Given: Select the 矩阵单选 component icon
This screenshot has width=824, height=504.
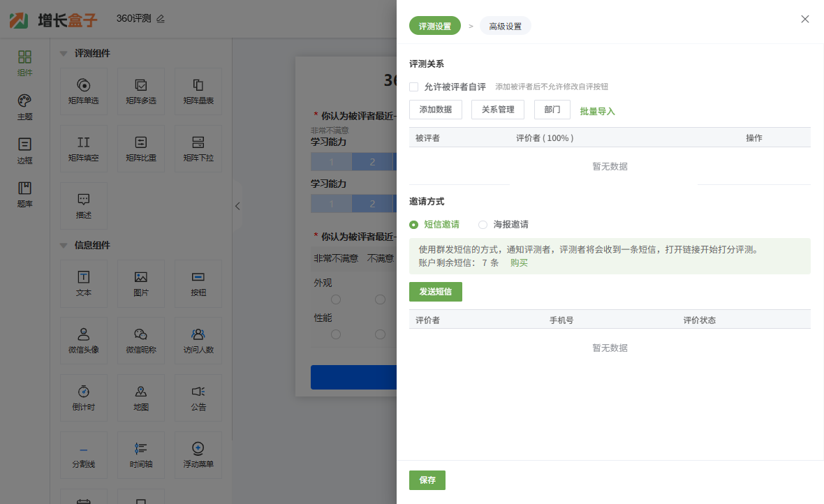Looking at the screenshot, I should pyautogui.click(x=84, y=85).
